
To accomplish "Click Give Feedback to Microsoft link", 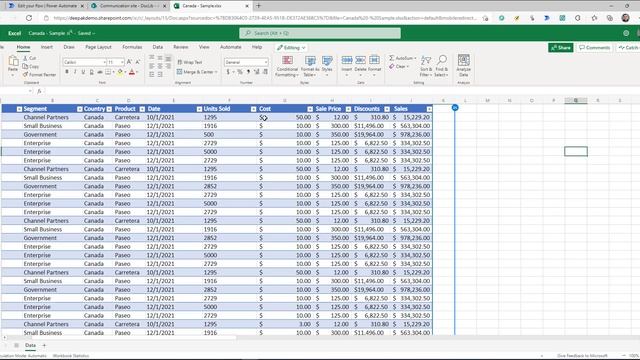I will pos(582,356).
